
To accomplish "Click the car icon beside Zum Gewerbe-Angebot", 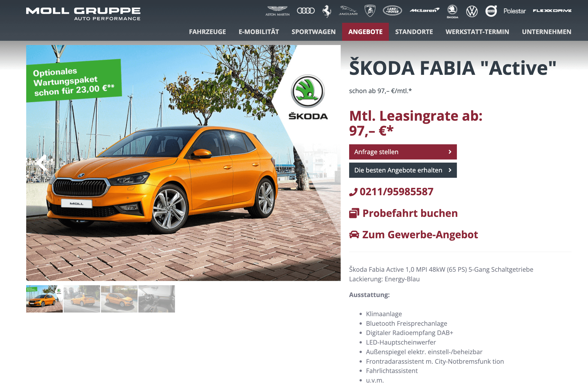I will [354, 235].
